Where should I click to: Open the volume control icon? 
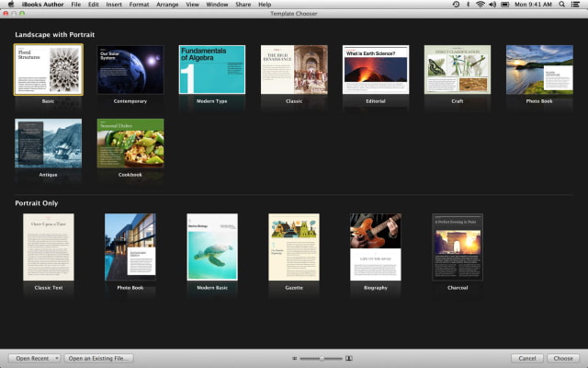[492, 5]
